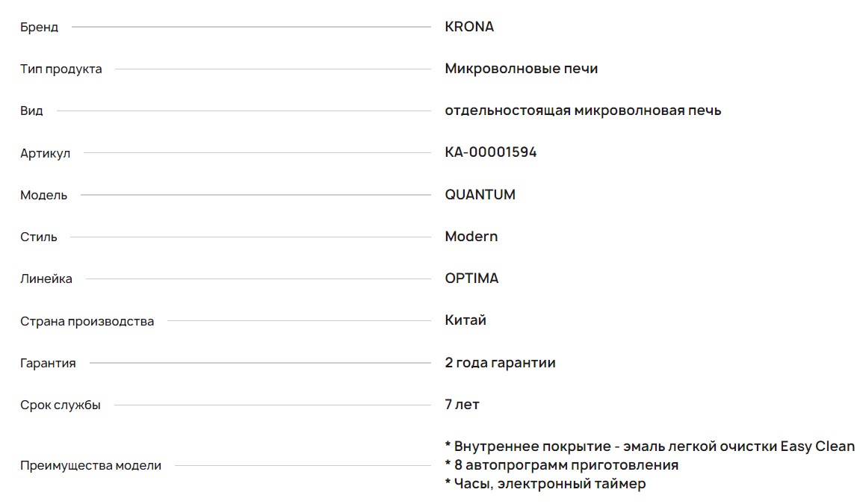The height and width of the screenshot is (504, 860).
Task: Click the "Часы, электронный таймер" line
Action: [x=549, y=484]
